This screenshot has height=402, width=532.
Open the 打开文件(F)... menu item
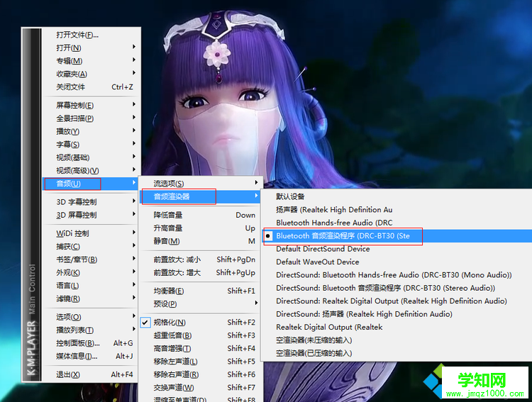pos(91,35)
